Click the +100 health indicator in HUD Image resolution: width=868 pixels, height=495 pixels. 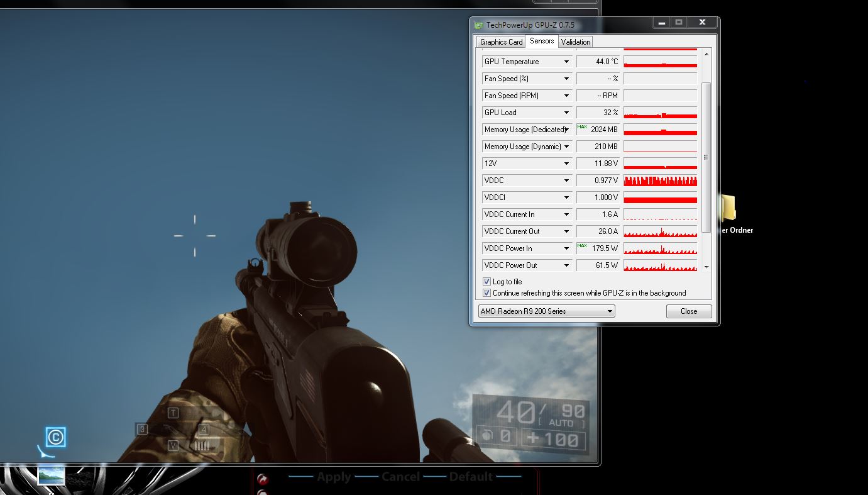click(553, 439)
